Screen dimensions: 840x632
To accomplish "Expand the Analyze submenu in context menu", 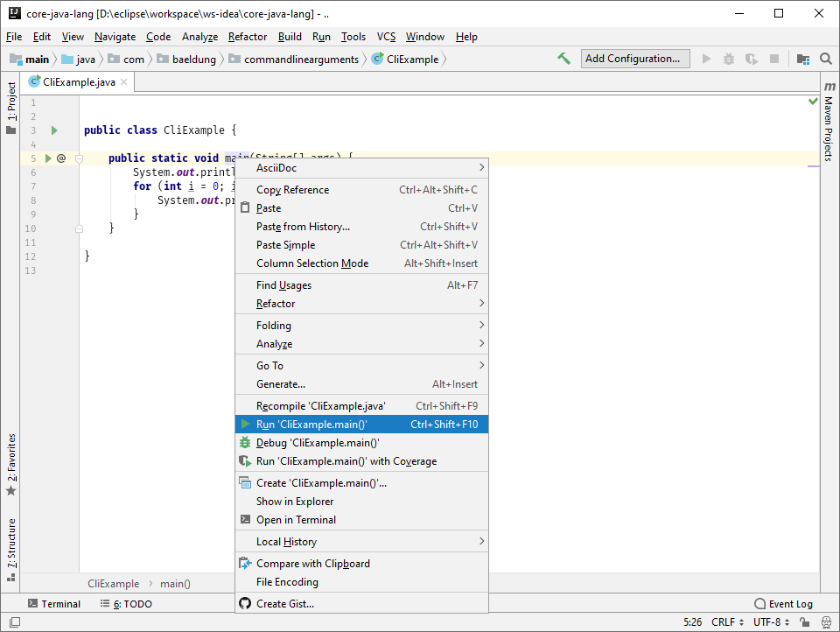I will [x=362, y=344].
